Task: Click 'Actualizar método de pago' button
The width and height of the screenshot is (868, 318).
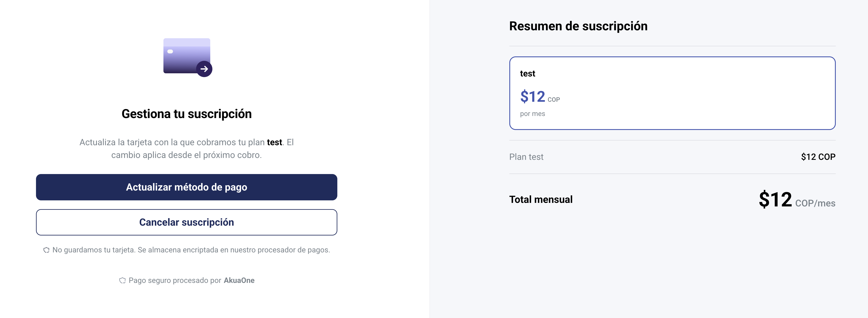Action: point(187,187)
